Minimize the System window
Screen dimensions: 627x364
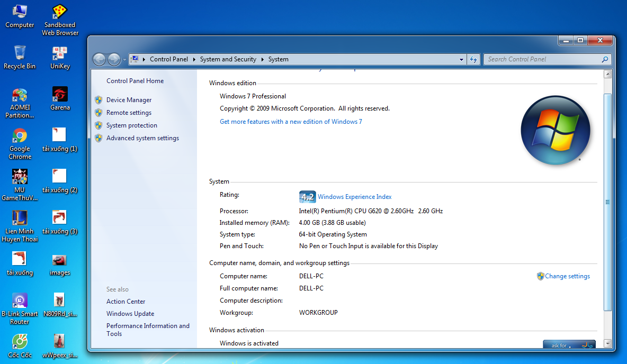[x=566, y=40]
